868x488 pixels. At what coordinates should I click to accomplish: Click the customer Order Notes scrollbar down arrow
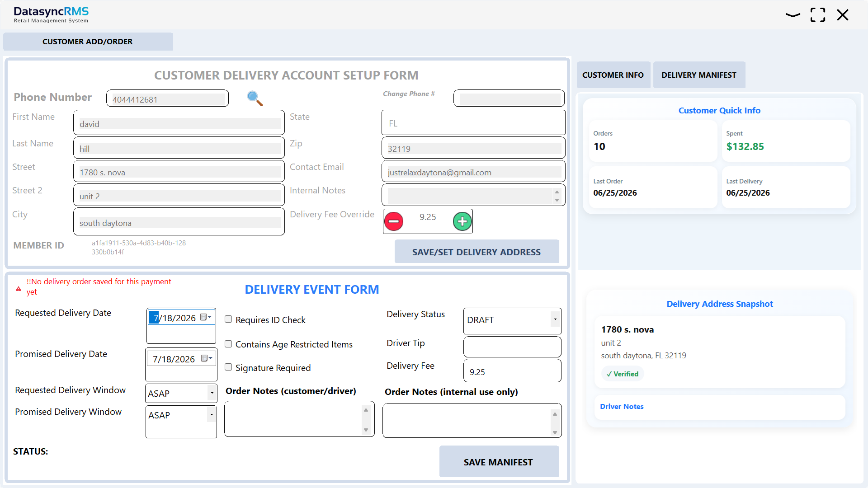coord(366,430)
